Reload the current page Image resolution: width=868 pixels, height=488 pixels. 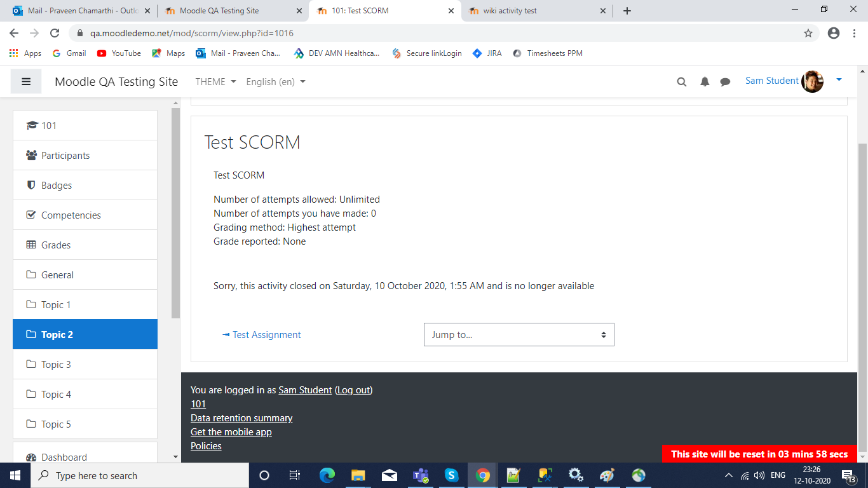point(55,33)
